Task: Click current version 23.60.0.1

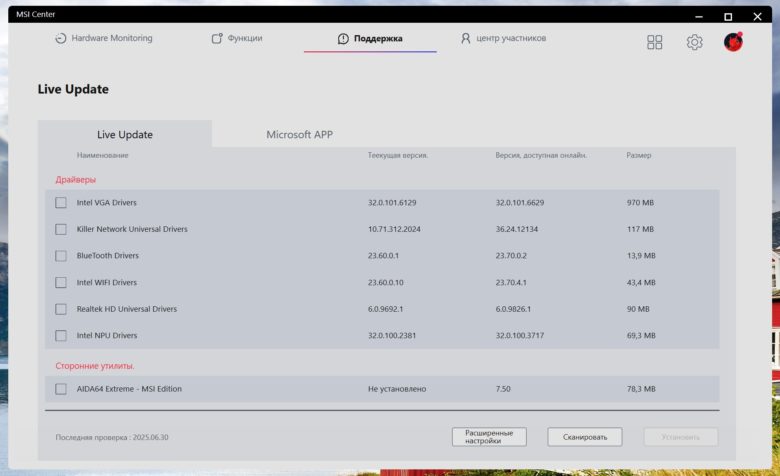Action: [384, 256]
